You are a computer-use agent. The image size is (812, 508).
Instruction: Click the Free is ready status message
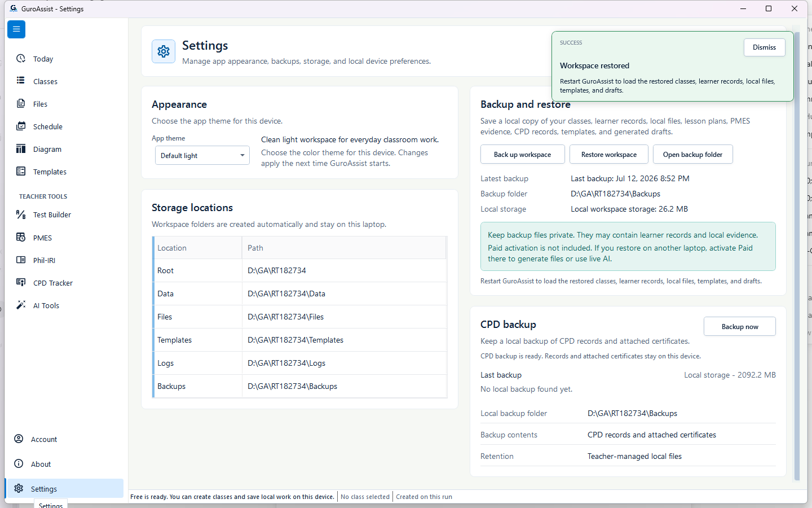[x=232, y=497]
